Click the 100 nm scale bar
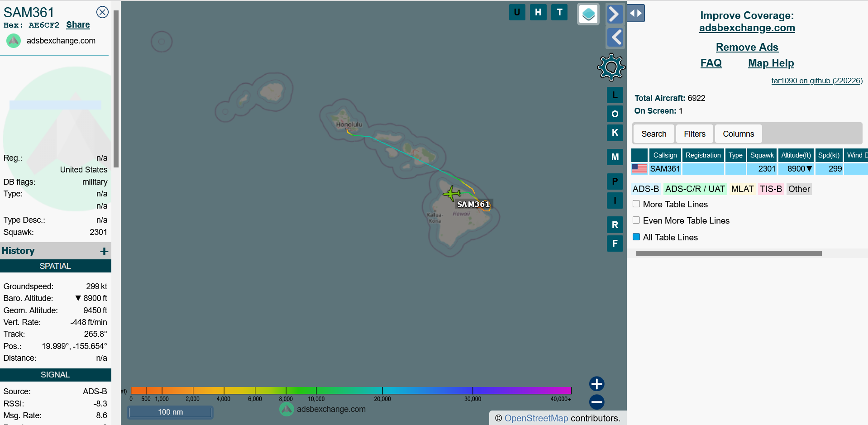 click(x=170, y=412)
